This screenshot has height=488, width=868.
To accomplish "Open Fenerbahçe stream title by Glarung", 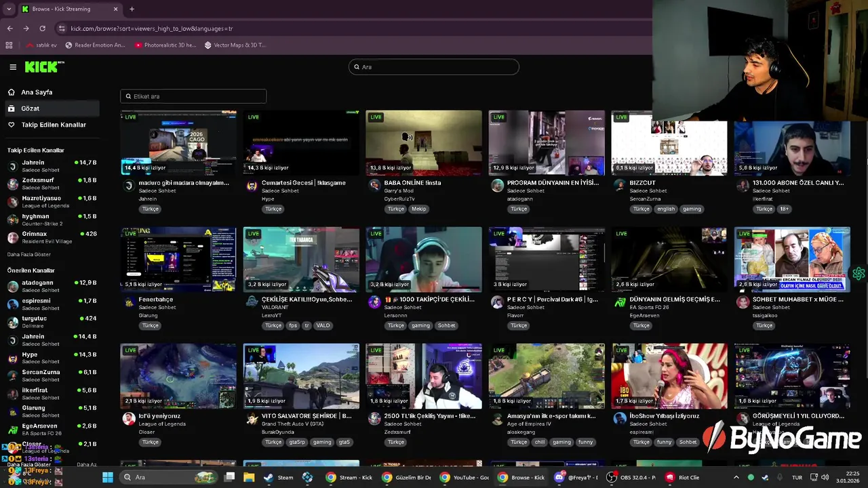I will click(x=156, y=300).
